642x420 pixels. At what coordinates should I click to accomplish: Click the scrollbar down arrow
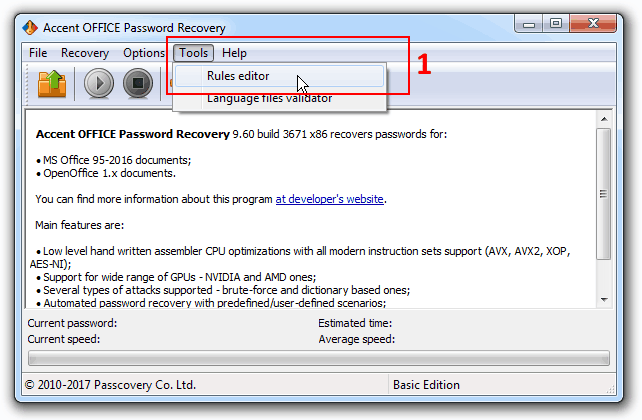coord(604,300)
